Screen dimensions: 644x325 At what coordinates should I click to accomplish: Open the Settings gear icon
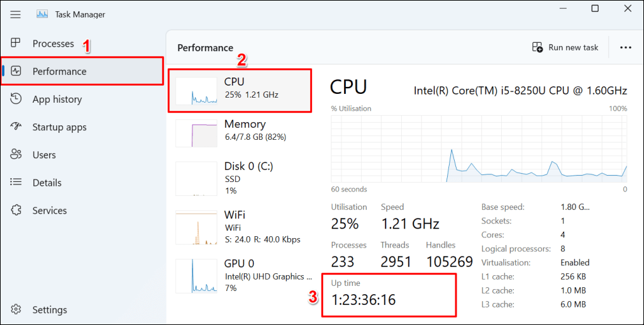pos(16,309)
